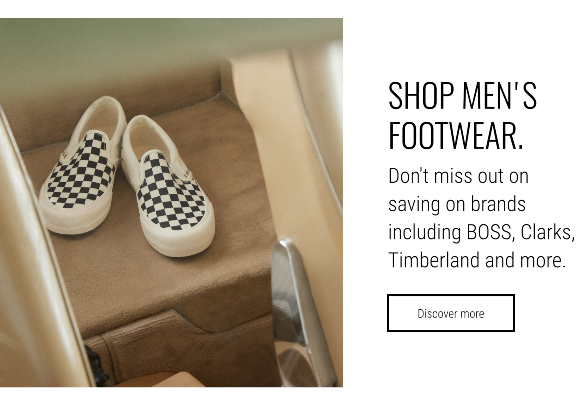
Task: Click the word "including" in description
Action: pyautogui.click(x=425, y=233)
